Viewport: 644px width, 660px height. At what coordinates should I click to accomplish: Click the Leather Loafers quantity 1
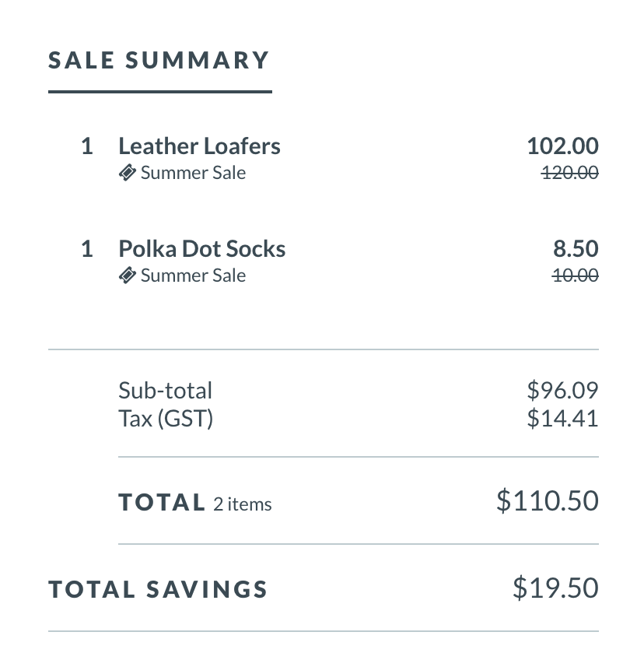(86, 146)
